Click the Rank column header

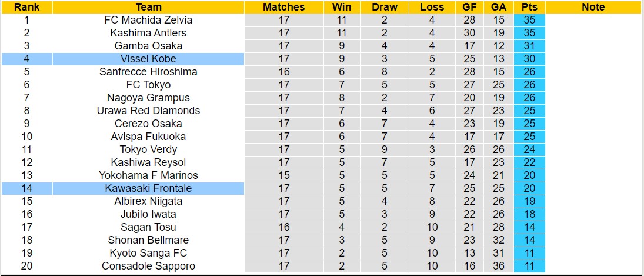[x=26, y=7]
